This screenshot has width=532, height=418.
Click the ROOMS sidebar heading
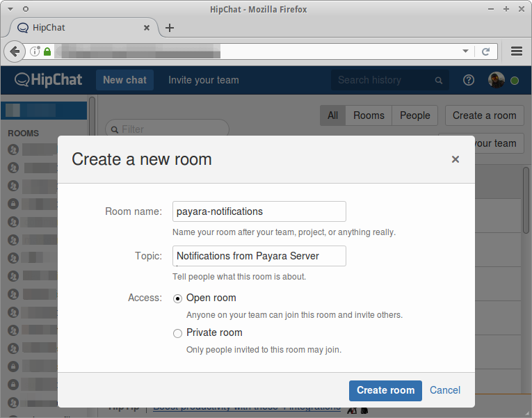pyautogui.click(x=24, y=134)
